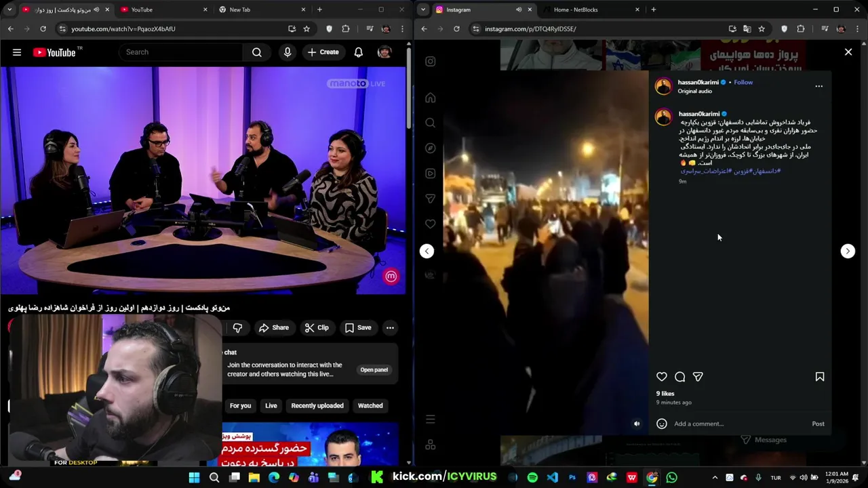Open more actions ellipsis under video

click(390, 327)
